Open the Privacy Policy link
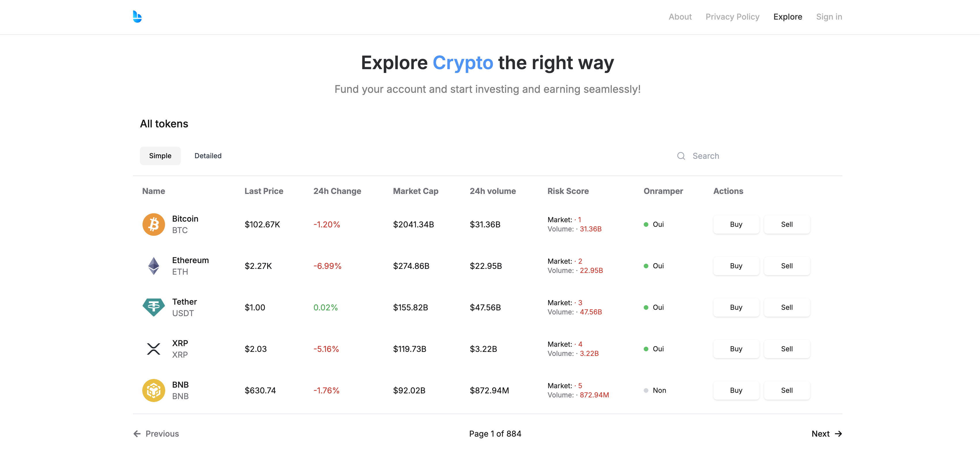 [x=732, y=17]
